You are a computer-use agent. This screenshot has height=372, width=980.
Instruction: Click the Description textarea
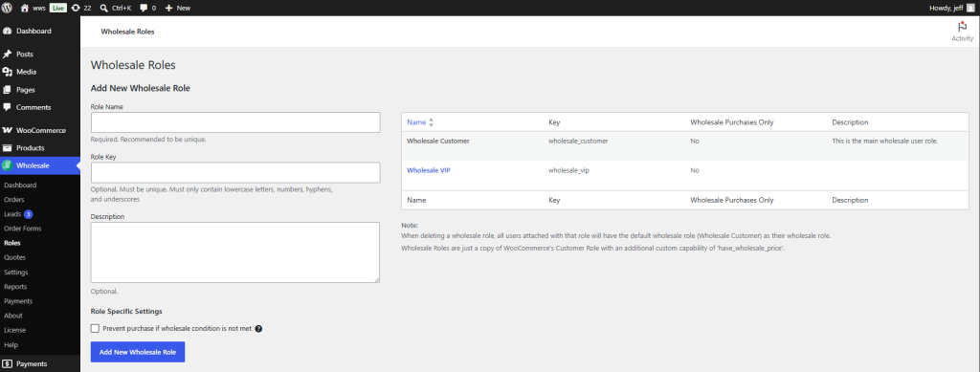coord(235,252)
